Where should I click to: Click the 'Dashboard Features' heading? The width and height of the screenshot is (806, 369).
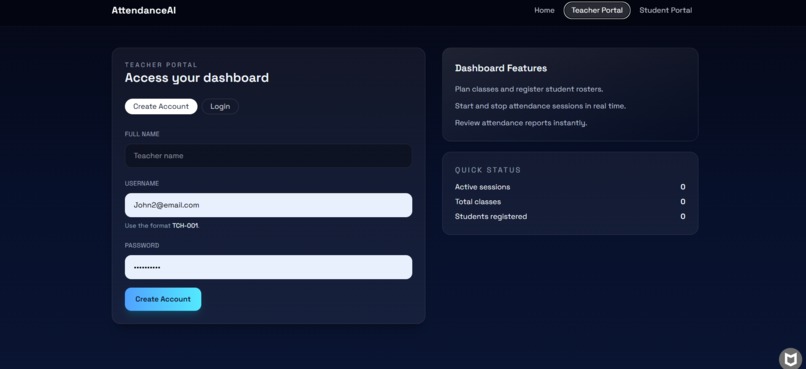coord(501,68)
